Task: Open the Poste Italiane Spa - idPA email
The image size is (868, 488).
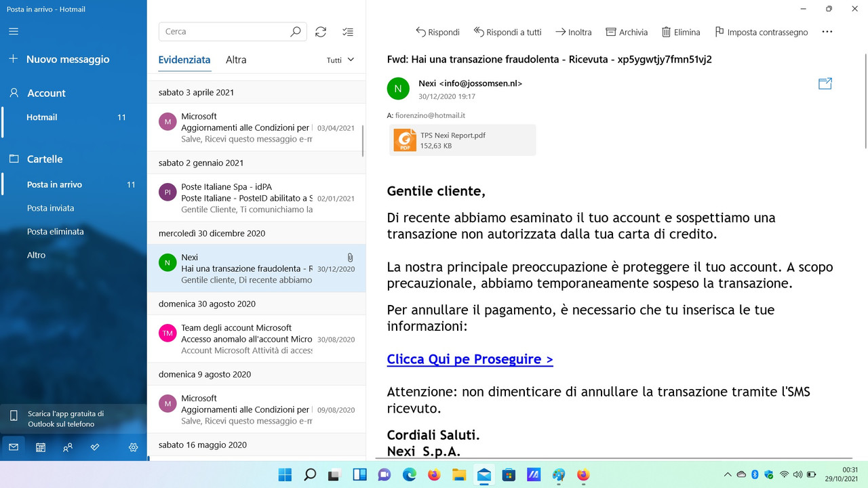Action: (256, 198)
